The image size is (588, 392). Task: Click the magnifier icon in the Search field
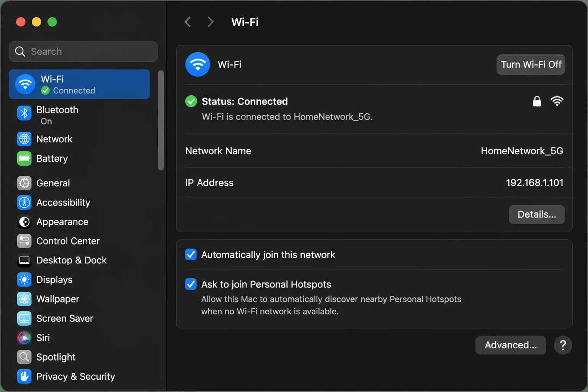[x=20, y=51]
